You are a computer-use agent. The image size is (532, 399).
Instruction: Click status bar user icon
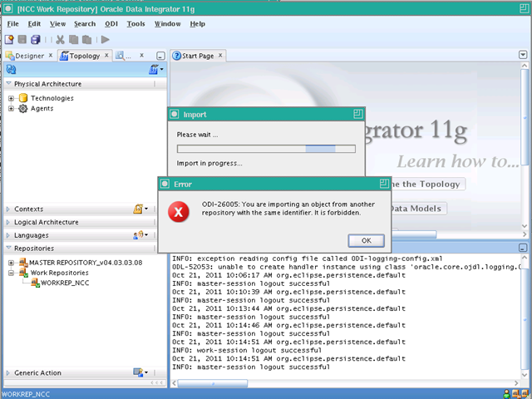pyautogui.click(x=506, y=394)
